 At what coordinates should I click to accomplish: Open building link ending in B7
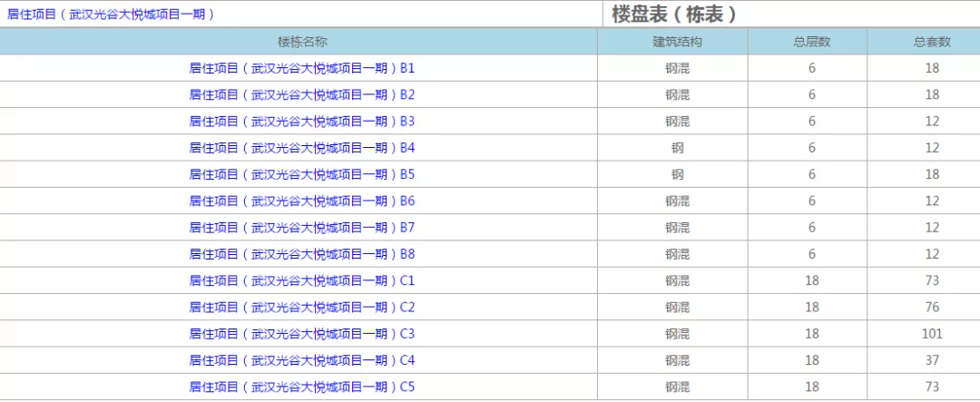pos(302,228)
